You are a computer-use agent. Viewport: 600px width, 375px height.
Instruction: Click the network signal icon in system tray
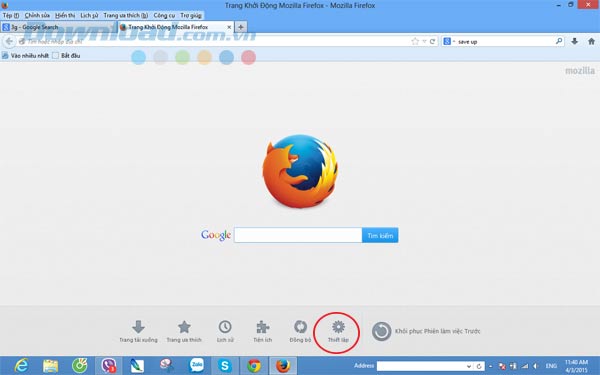(525, 366)
